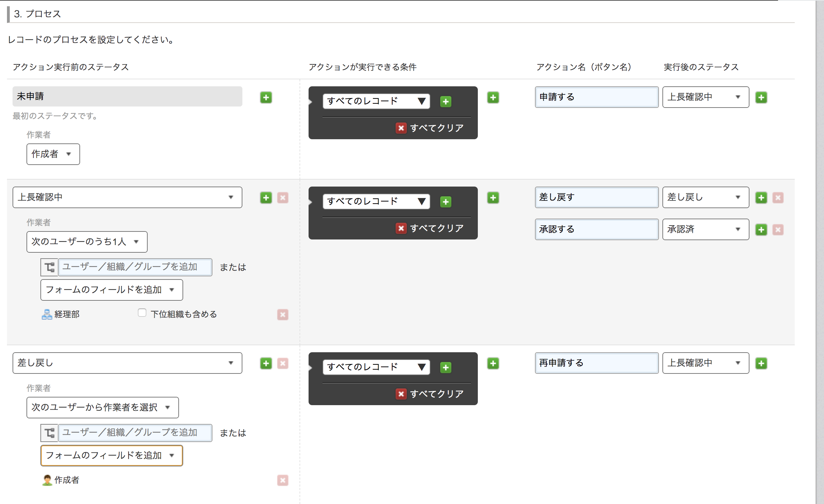Click 経理部 organization icon

tap(47, 314)
